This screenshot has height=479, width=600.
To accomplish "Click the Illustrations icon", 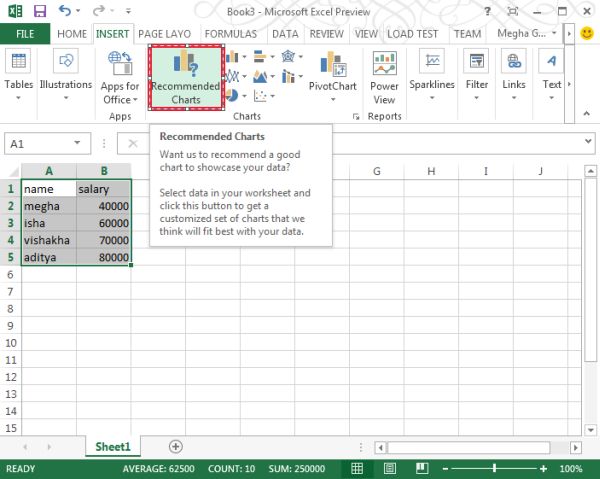I will (66, 61).
